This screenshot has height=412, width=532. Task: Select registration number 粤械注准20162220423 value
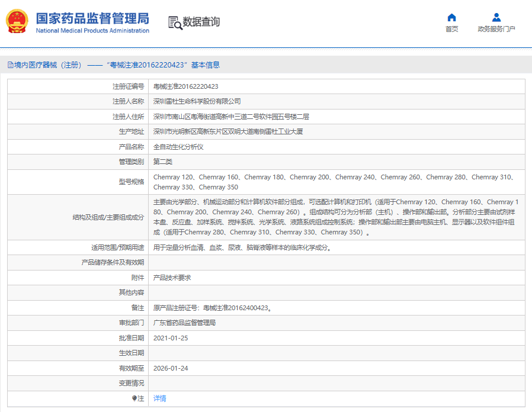click(185, 86)
